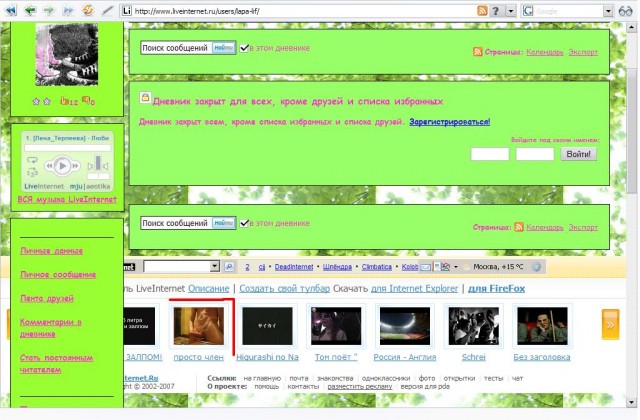
Task: Expand the small arrow after toolbar icons
Action: coord(456,267)
